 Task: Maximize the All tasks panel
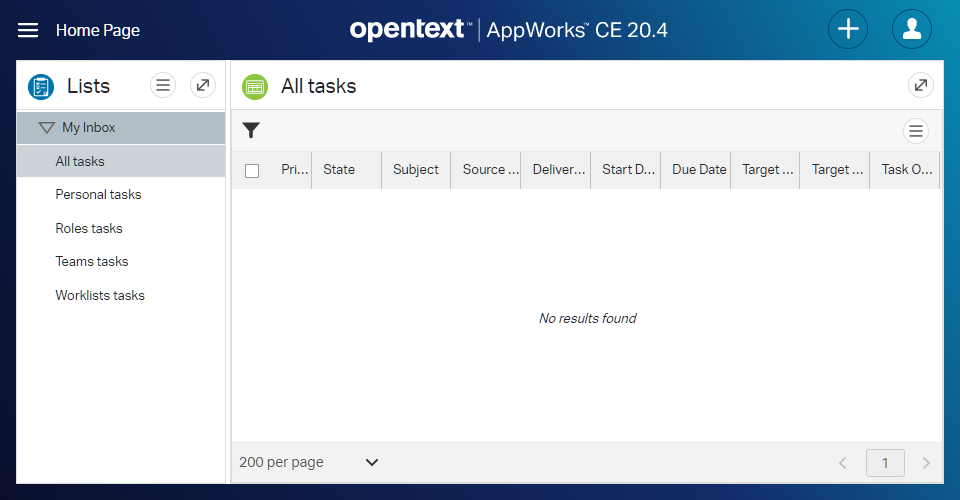point(921,85)
